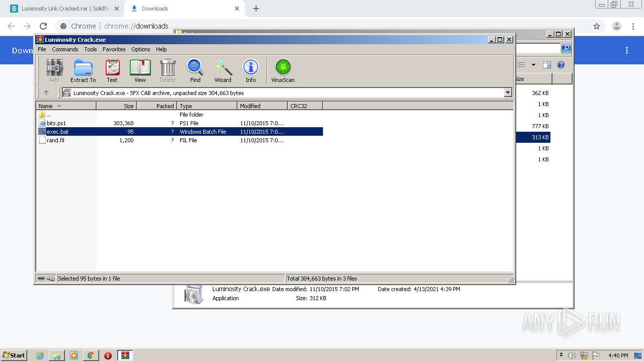Open the parent folder '..' entry
644x362 pixels.
click(x=49, y=115)
